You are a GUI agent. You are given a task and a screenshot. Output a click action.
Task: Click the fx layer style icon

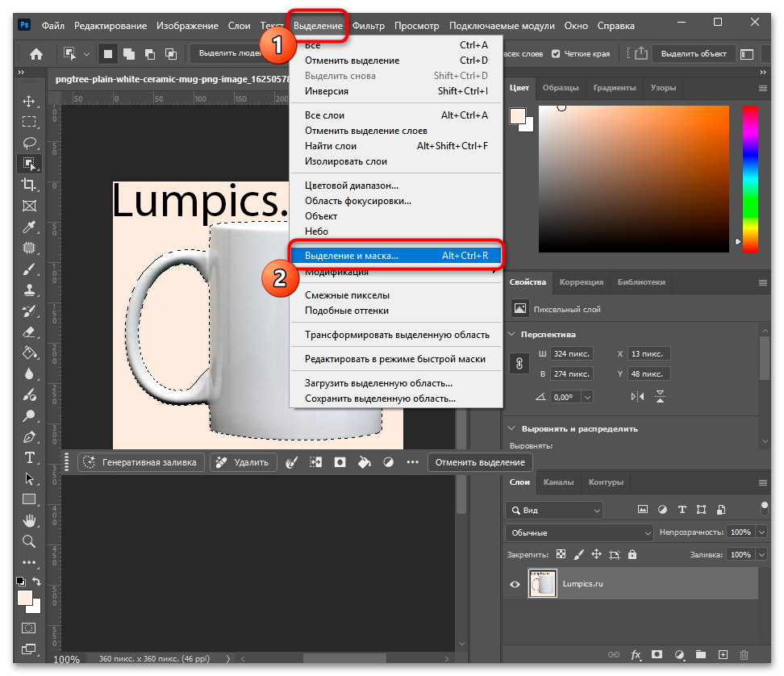pyautogui.click(x=636, y=654)
